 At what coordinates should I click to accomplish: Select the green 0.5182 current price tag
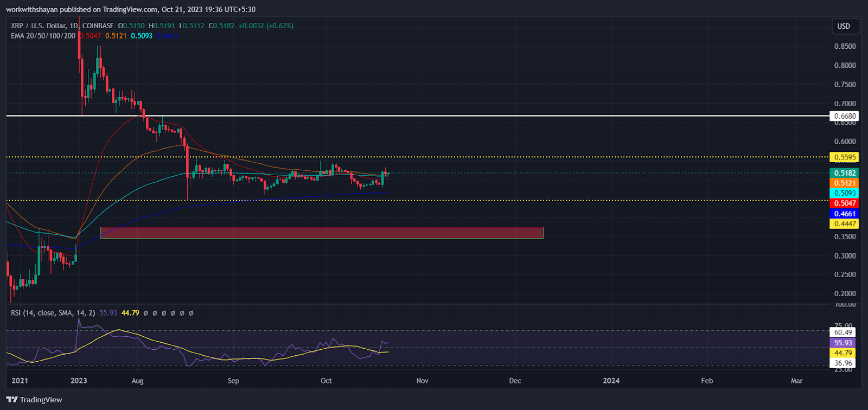pos(845,173)
